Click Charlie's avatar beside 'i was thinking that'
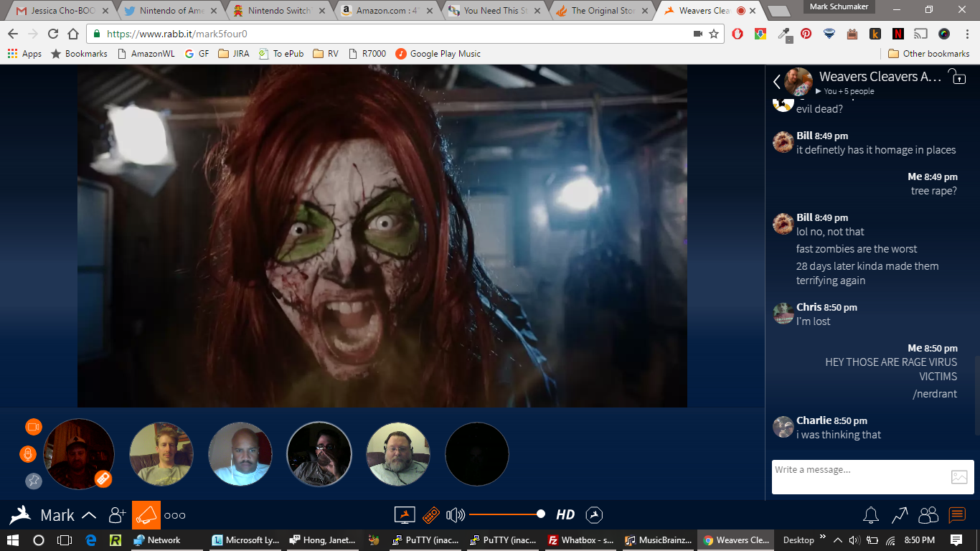980x551 pixels. pyautogui.click(x=783, y=427)
